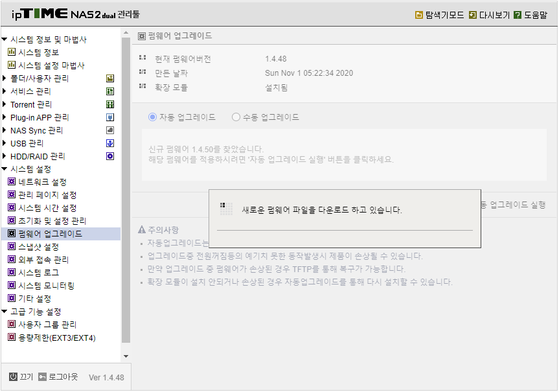Screen dimensions: 559x392
Task: Expand the Plug-in APP 관리 arrow
Action: [x=5, y=117]
